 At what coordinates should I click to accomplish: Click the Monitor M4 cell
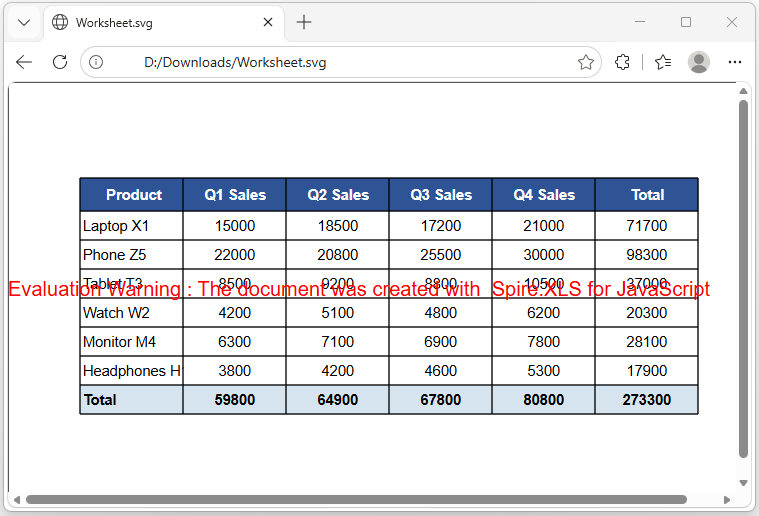(x=132, y=342)
